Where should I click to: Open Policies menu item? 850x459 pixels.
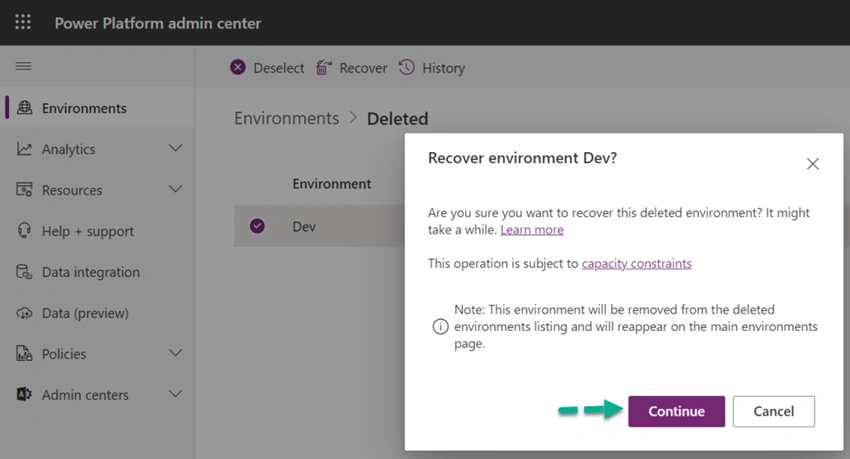tap(98, 353)
